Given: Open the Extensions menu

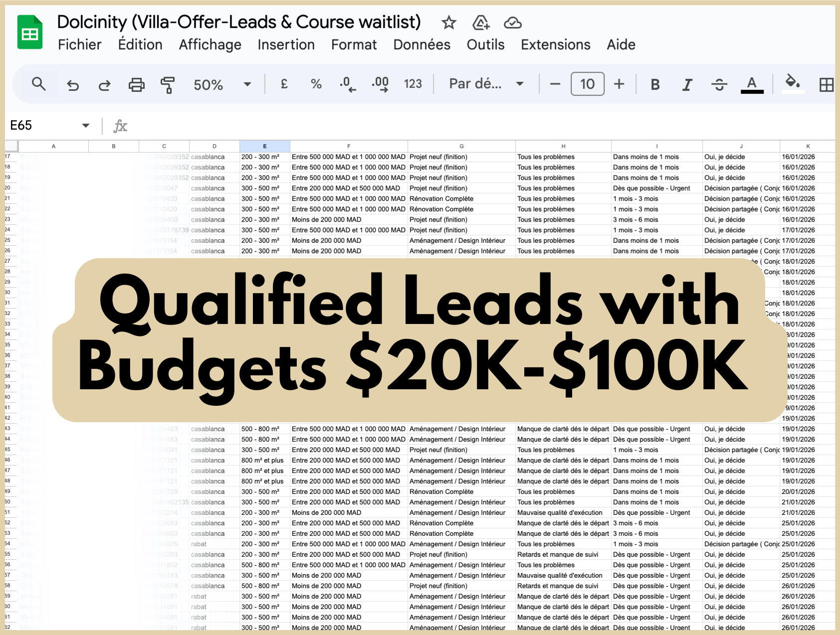Looking at the screenshot, I should click(555, 45).
